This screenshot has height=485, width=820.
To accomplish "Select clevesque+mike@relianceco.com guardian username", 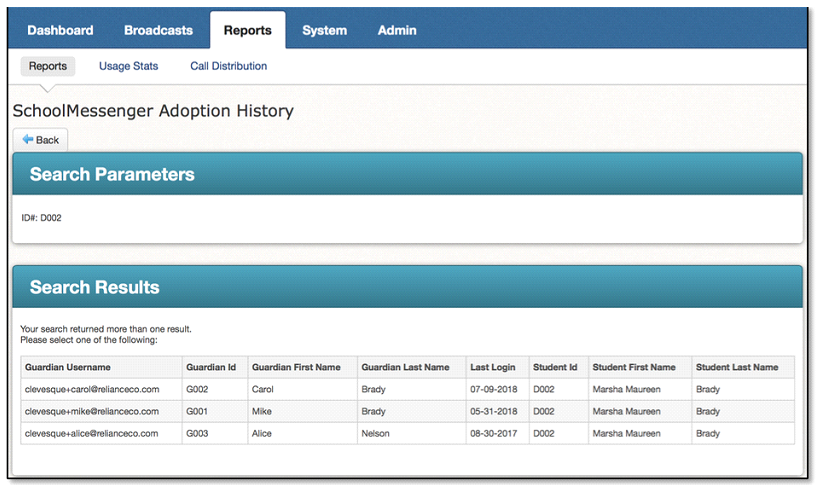I will pos(92,411).
